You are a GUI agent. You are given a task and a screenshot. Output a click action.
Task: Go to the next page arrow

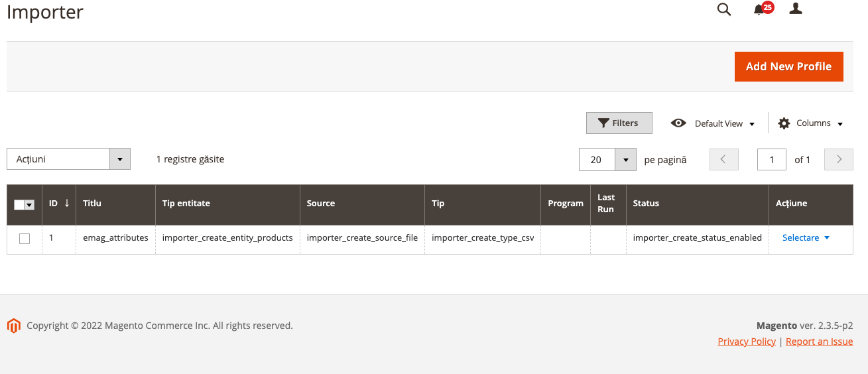tap(839, 159)
